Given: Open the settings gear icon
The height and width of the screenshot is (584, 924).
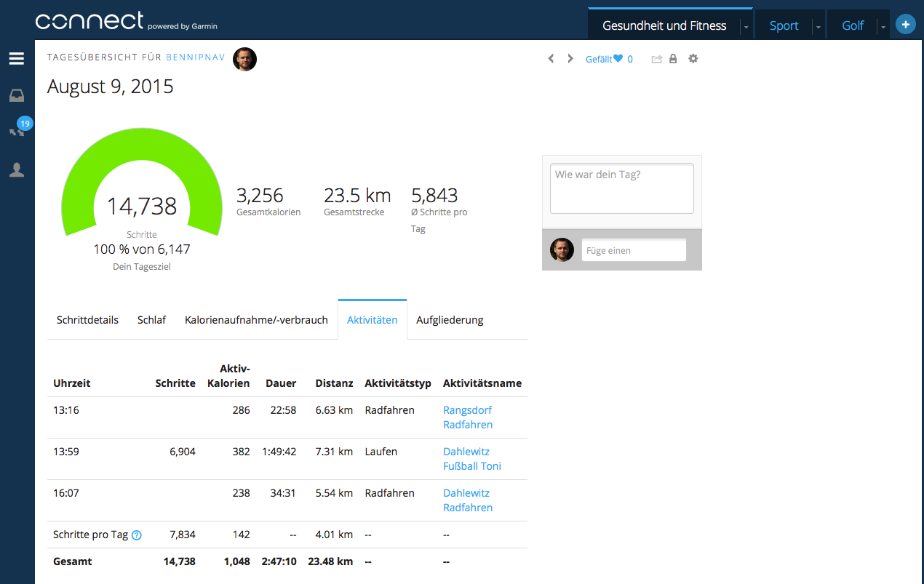Looking at the screenshot, I should (x=693, y=59).
